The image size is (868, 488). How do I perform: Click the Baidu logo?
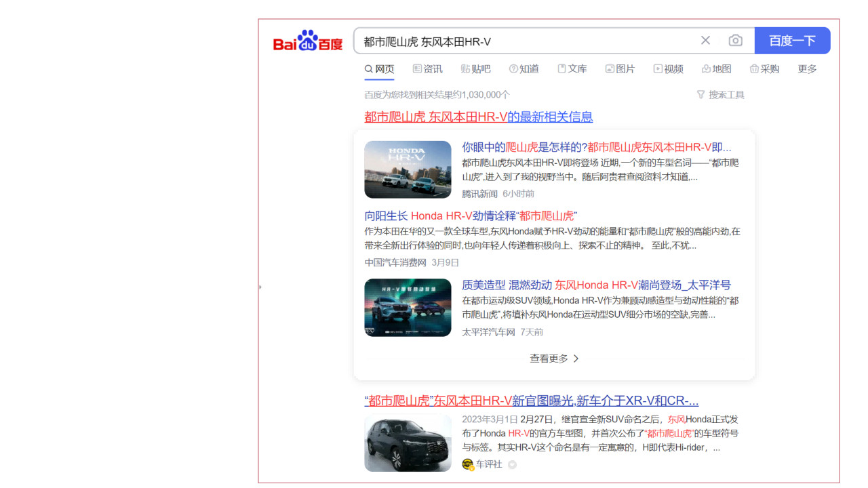click(308, 41)
